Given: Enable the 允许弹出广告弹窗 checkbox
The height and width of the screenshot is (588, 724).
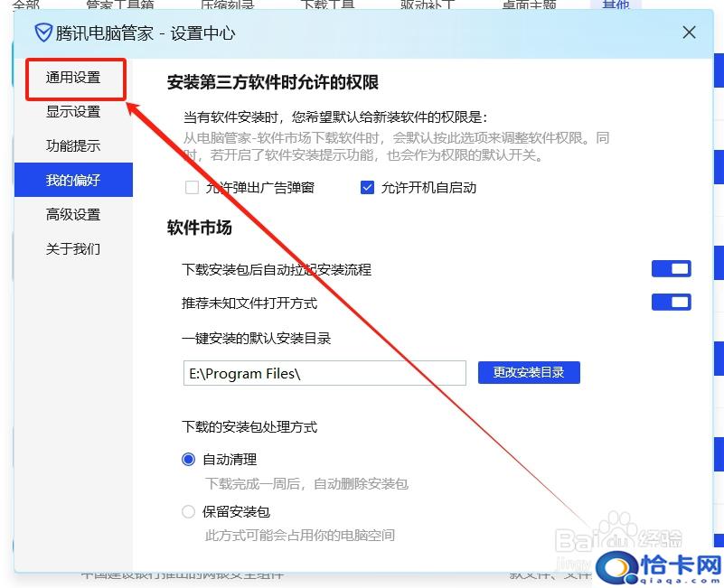Looking at the screenshot, I should click(192, 188).
